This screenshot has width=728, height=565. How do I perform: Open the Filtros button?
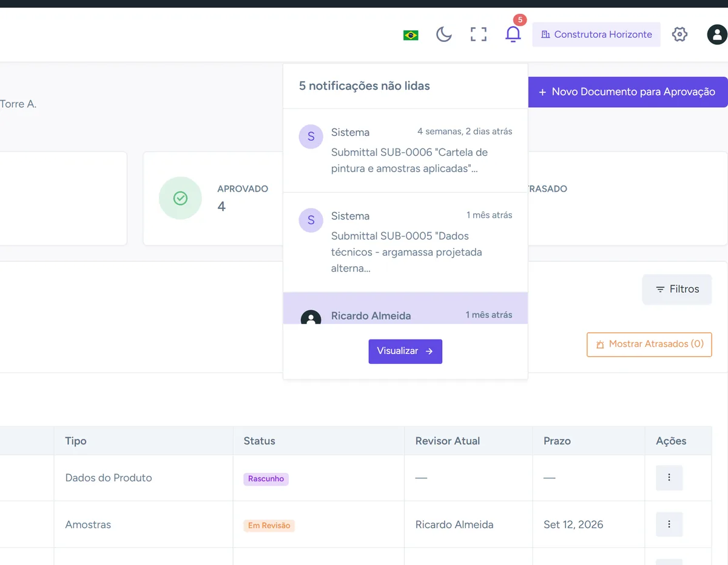(677, 289)
